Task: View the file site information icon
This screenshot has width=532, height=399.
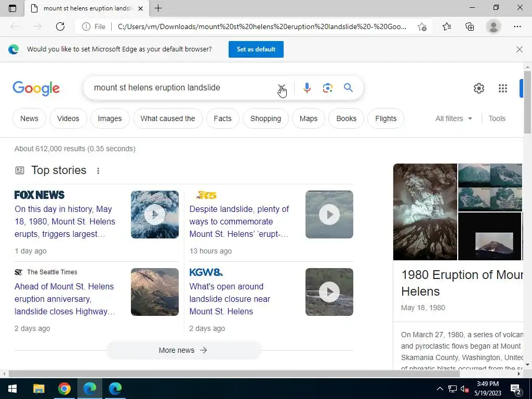Action: click(x=86, y=26)
